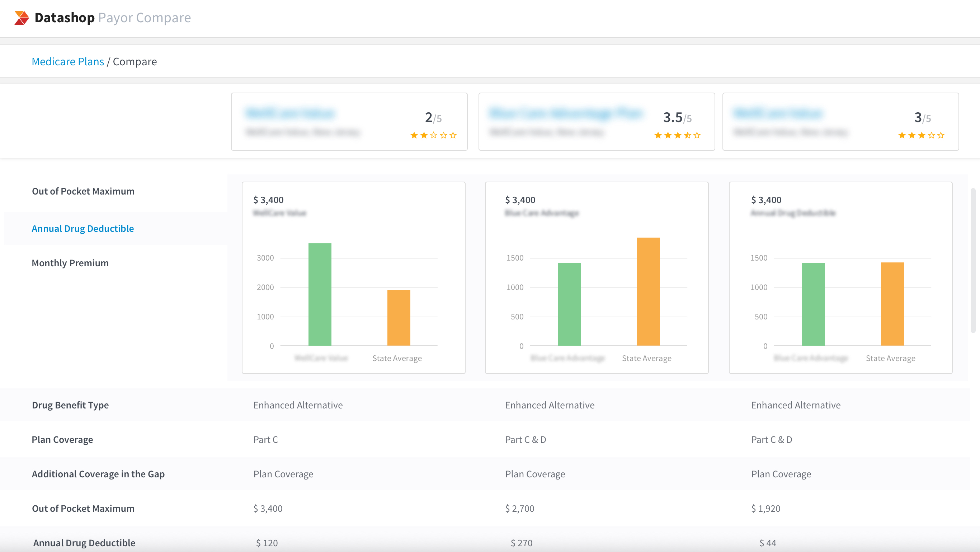
Task: Click $ 2,700 Out of Pocket Maximum value
Action: (x=519, y=509)
